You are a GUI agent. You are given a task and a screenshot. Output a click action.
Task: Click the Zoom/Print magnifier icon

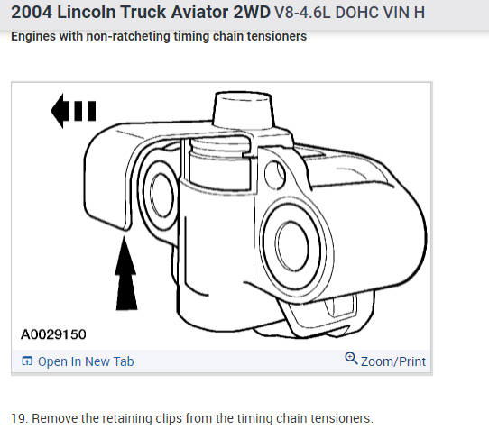pos(351,358)
